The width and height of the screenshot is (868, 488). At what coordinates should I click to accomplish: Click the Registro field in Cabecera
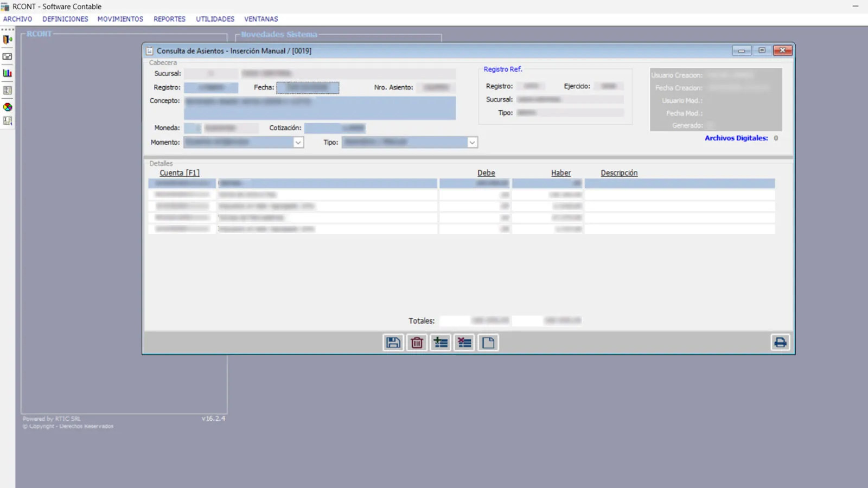(211, 87)
